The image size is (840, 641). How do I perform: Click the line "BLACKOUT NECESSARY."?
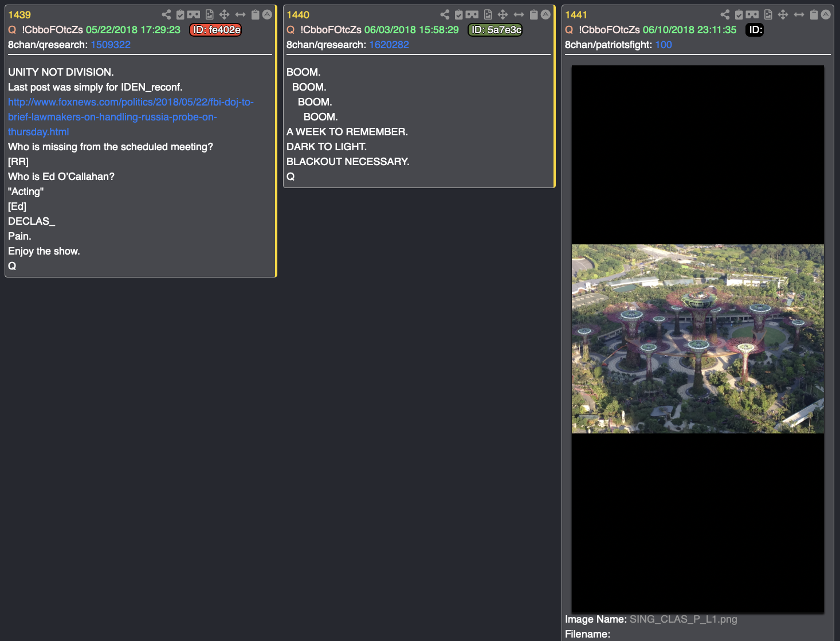click(x=348, y=162)
